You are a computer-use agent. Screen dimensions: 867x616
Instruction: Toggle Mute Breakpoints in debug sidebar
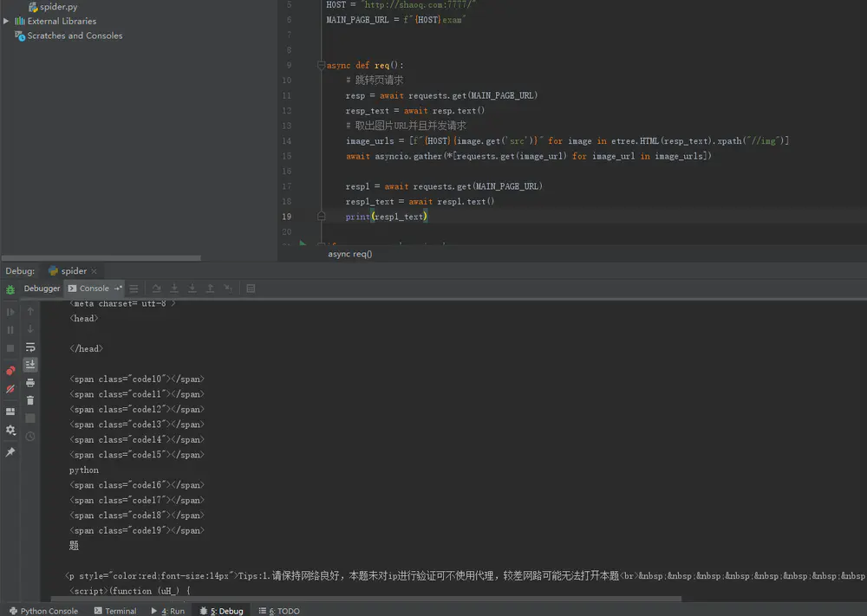10,390
